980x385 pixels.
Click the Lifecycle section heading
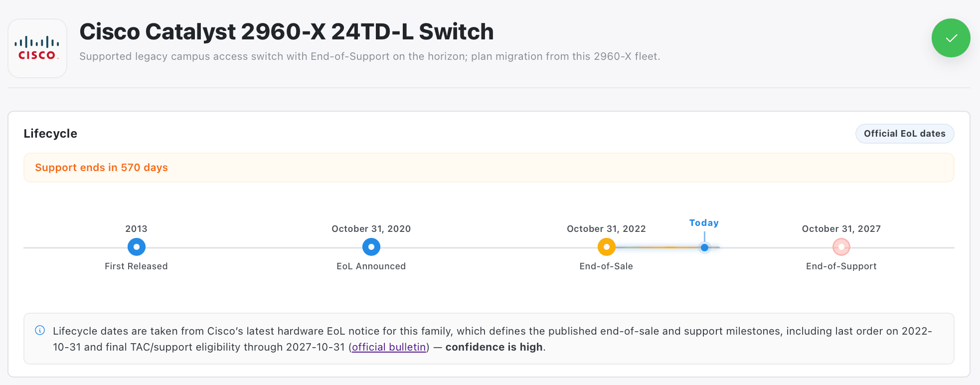click(x=50, y=134)
